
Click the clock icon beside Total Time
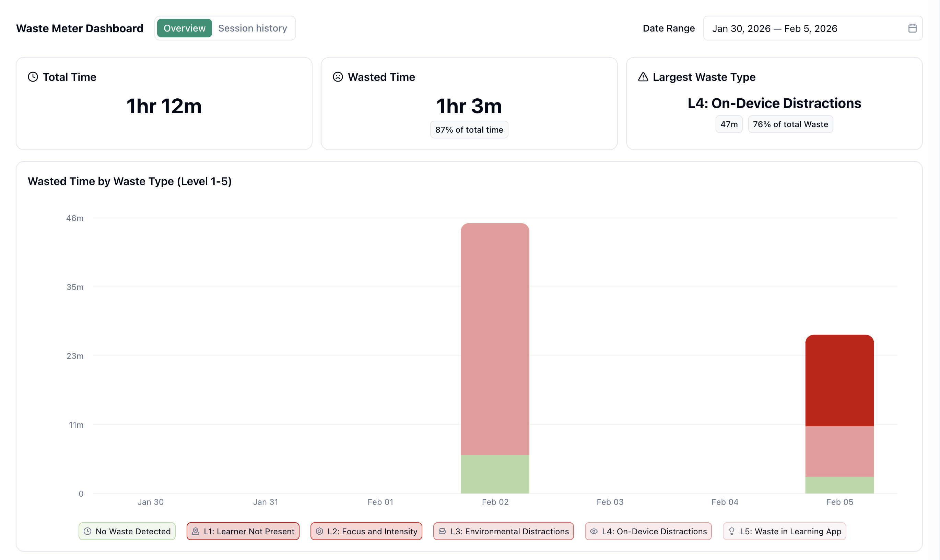(33, 77)
